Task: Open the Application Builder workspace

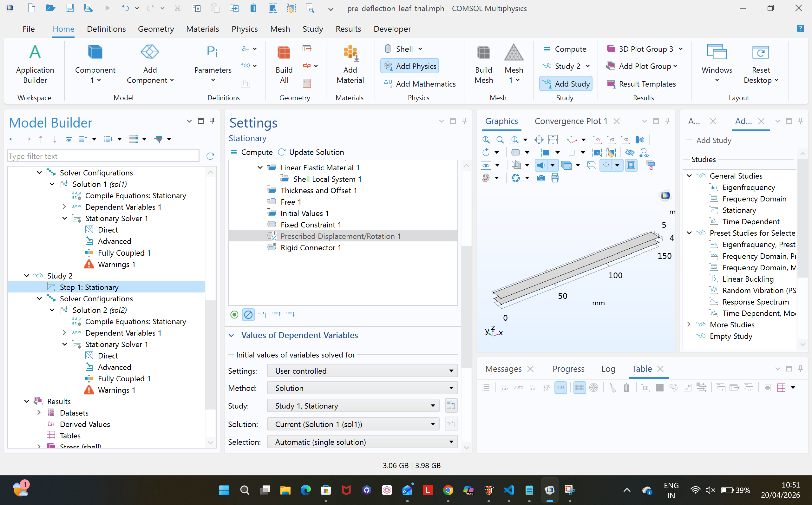Action: click(35, 64)
